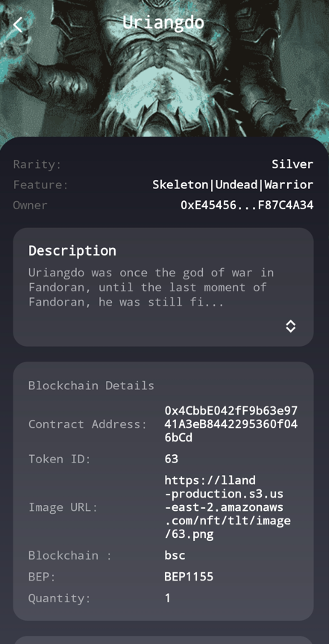
Task: Tap the truncated description paragraph
Action: (151, 288)
